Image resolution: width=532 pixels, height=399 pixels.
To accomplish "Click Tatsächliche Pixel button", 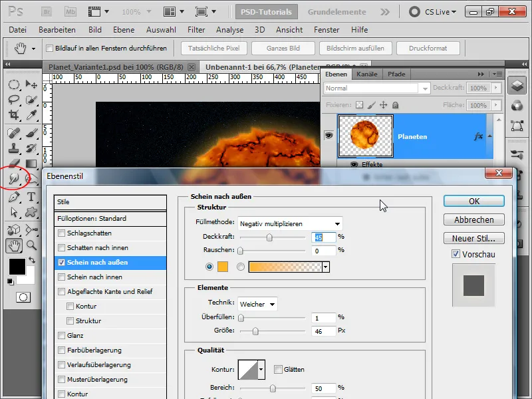I will point(214,48).
